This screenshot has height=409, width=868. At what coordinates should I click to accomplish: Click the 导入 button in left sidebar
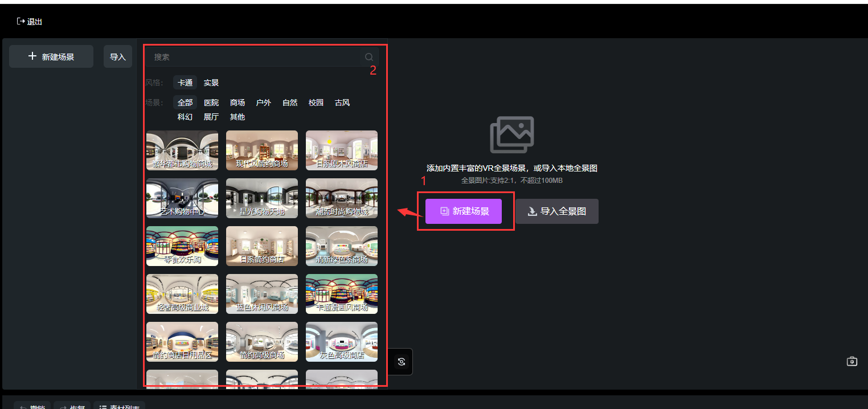[x=118, y=57]
